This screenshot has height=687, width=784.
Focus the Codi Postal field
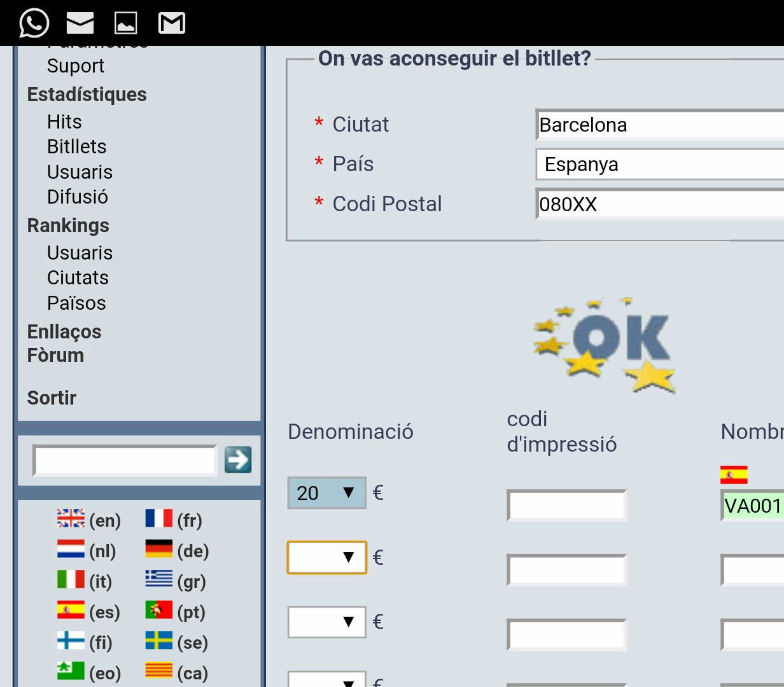pyautogui.click(x=660, y=204)
